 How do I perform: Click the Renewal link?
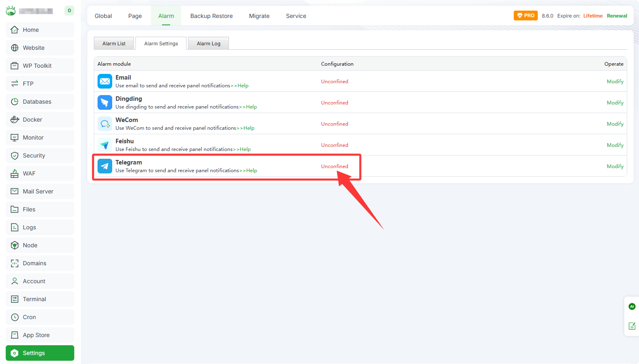point(617,16)
